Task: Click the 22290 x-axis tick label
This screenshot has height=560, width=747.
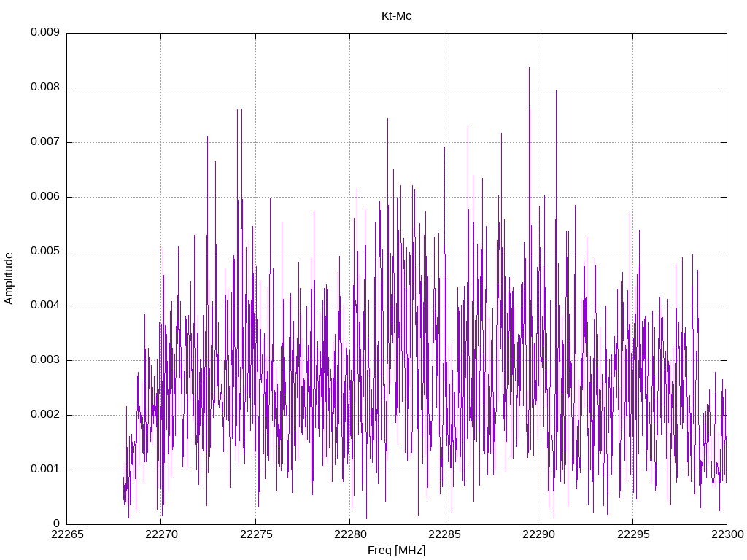Action: coord(539,534)
